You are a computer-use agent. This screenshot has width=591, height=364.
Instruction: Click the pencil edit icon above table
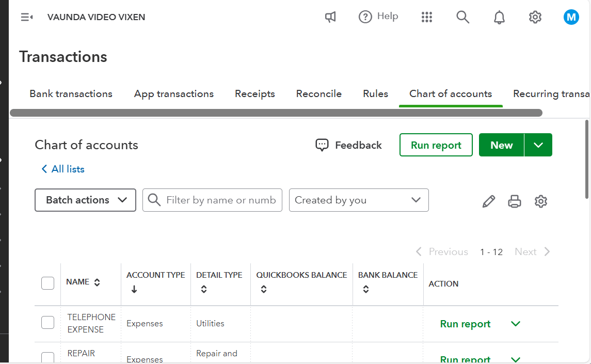click(x=488, y=201)
